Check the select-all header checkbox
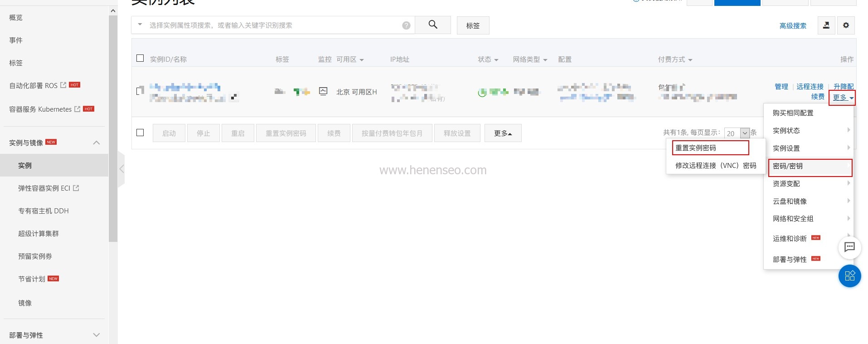Image resolution: width=868 pixels, height=344 pixels. (140, 59)
